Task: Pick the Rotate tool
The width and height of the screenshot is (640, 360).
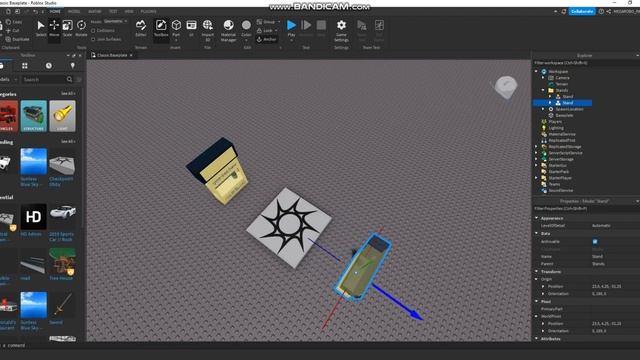Action: pyautogui.click(x=81, y=29)
